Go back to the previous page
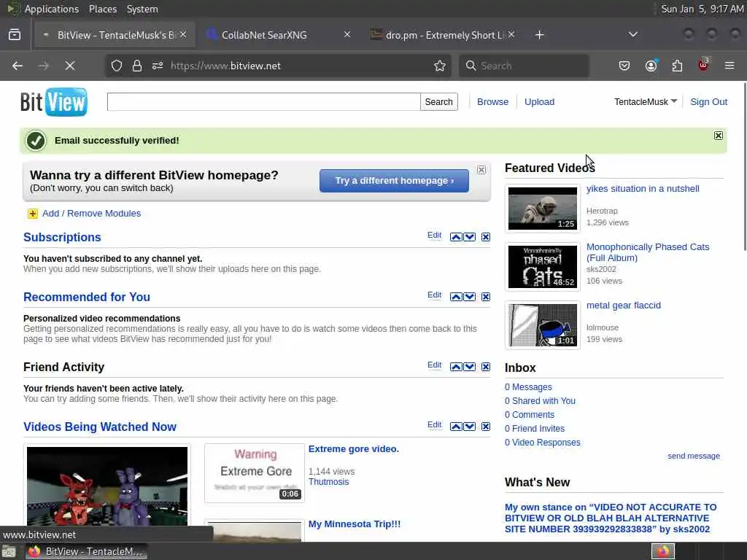This screenshot has width=747, height=560. 18,66
